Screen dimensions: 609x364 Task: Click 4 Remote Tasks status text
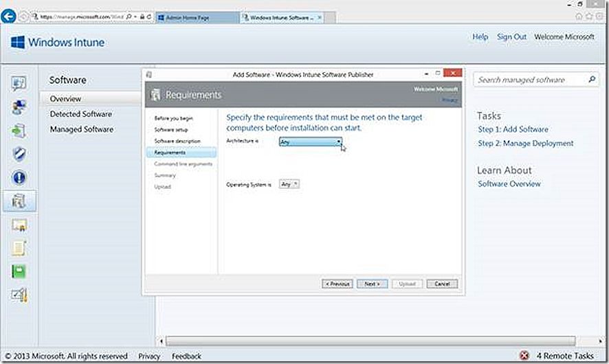[565, 356]
